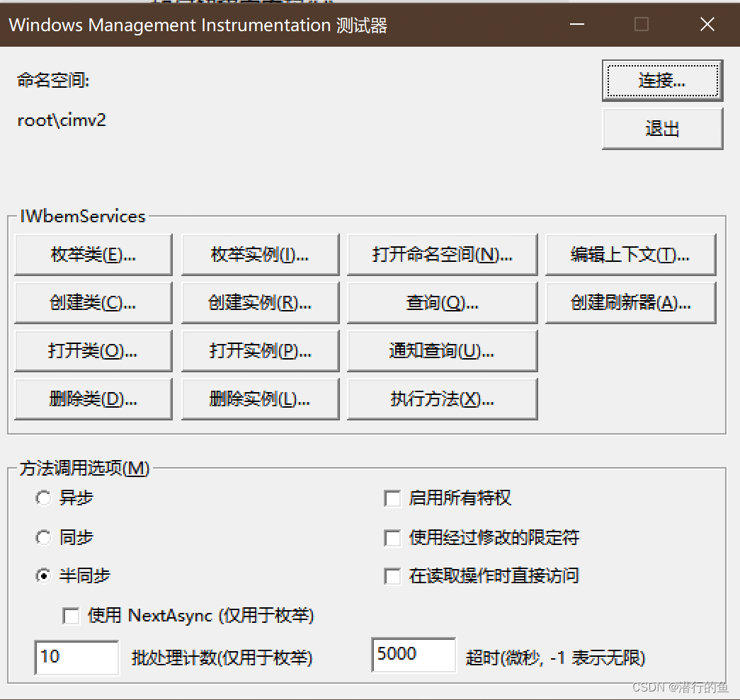Open 枚举实例(I)... enum instances
Screen dimensions: 740x700
coord(260,255)
